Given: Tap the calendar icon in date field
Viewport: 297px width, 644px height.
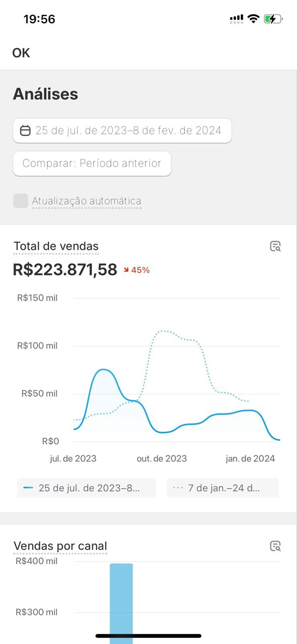Looking at the screenshot, I should point(25,130).
